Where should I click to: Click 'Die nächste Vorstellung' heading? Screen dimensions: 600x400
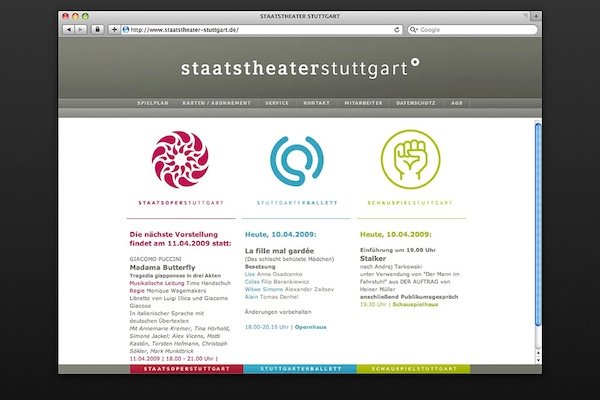(173, 234)
